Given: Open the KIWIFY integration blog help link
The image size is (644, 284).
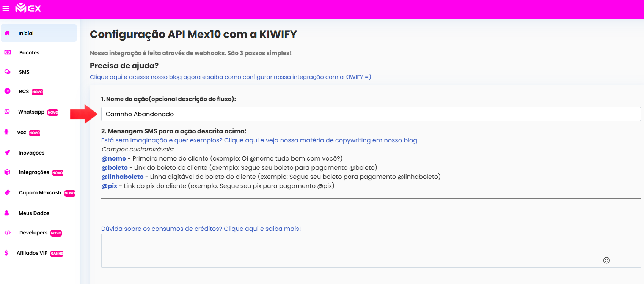Looking at the screenshot, I should 230,77.
